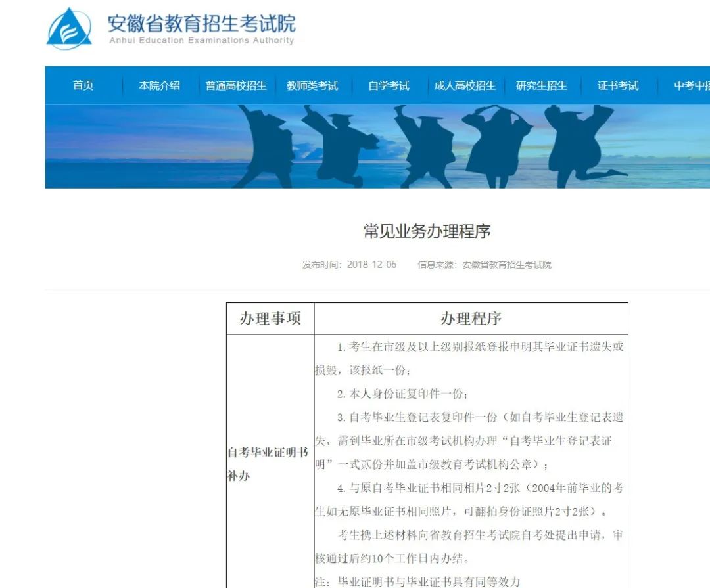710x588 pixels.
Task: Click the note 毕业证明书与毕业证书具有同等效力
Action: click(x=417, y=581)
